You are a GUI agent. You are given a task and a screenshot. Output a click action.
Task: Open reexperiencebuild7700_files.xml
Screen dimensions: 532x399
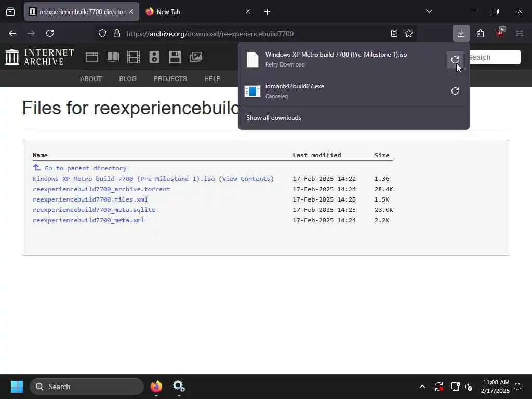(90, 199)
